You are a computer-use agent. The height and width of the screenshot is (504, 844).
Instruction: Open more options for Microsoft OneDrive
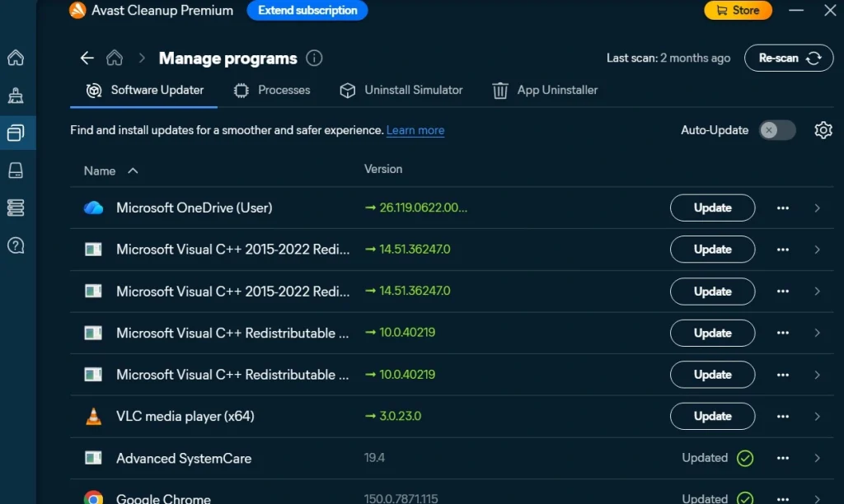click(783, 208)
